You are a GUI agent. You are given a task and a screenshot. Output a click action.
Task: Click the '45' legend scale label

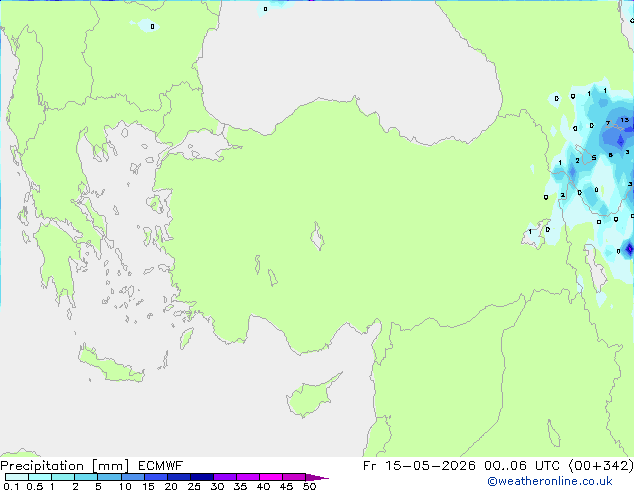point(286,486)
